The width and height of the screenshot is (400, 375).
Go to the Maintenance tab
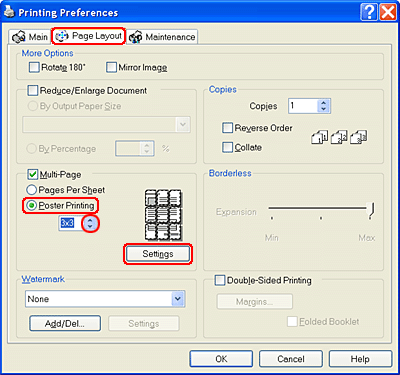[162, 37]
